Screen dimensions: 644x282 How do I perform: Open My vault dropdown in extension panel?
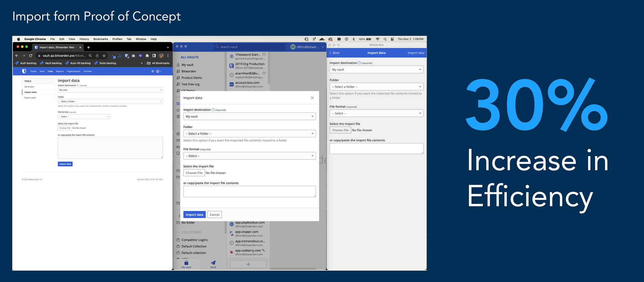376,69
